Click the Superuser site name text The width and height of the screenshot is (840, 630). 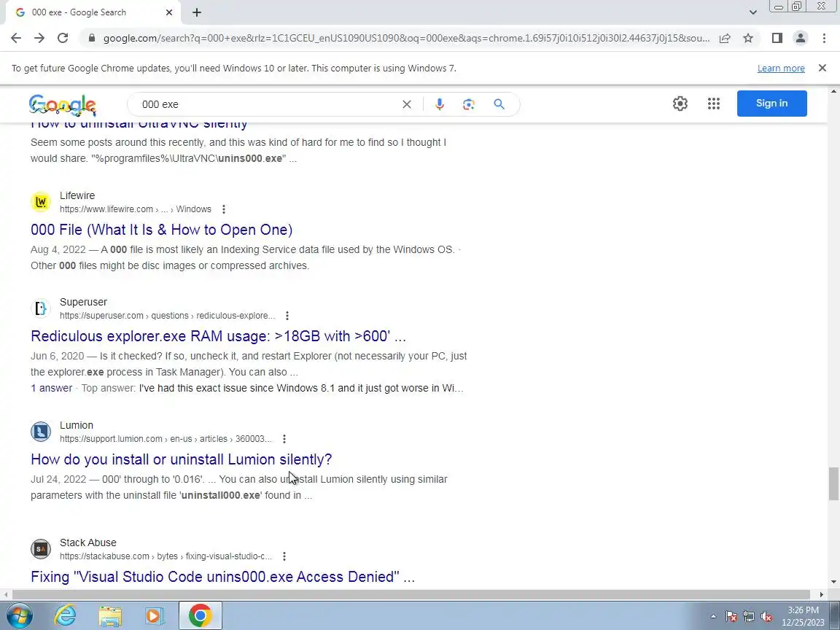(84, 303)
